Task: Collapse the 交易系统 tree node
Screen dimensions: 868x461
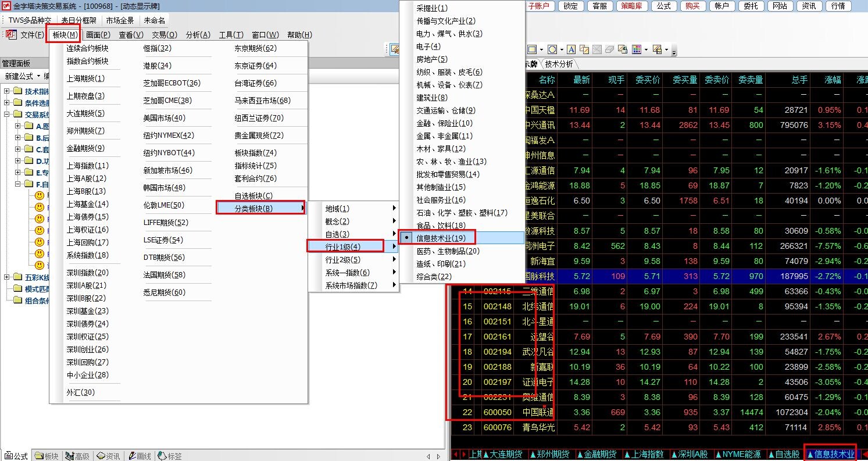Action: [7, 115]
